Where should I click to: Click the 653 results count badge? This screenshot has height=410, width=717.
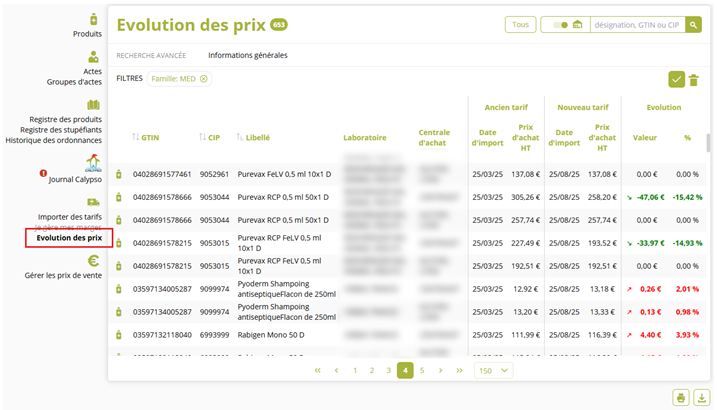(278, 24)
